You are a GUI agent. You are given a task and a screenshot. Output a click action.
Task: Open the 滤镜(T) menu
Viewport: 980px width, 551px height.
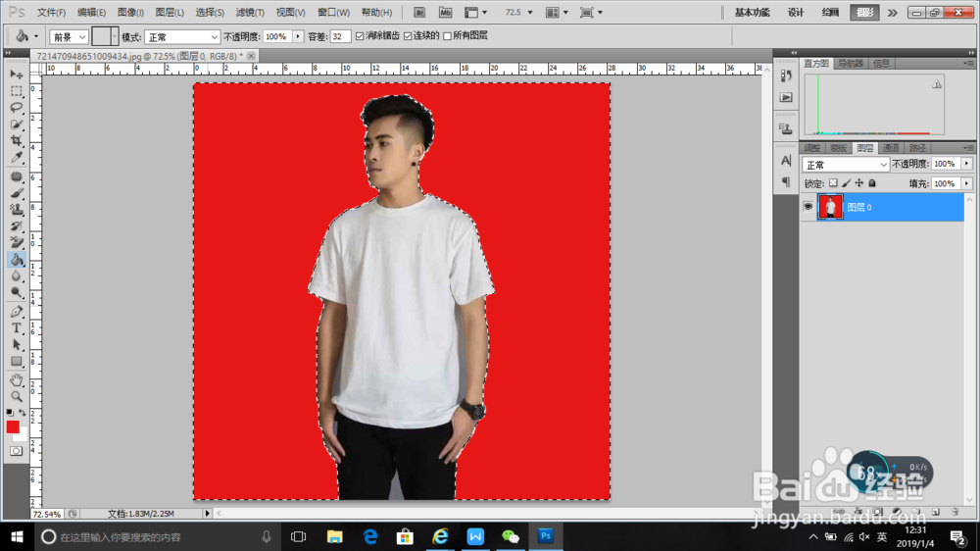coord(250,13)
